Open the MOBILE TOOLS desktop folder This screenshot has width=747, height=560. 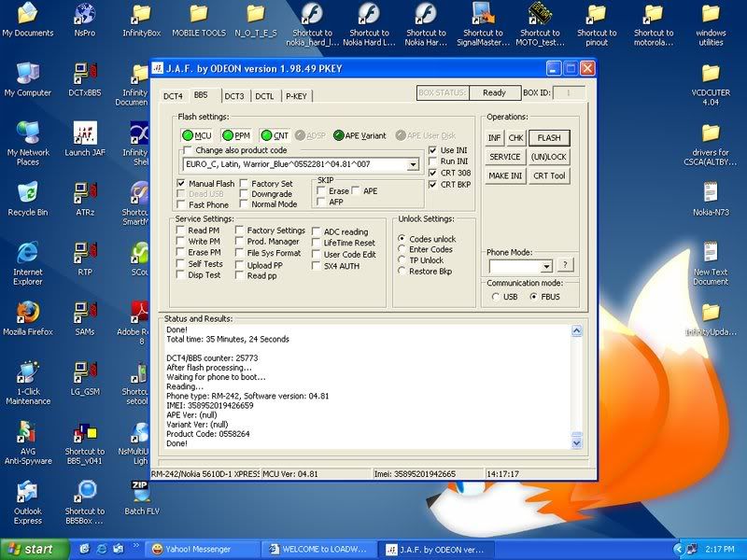tap(199, 20)
